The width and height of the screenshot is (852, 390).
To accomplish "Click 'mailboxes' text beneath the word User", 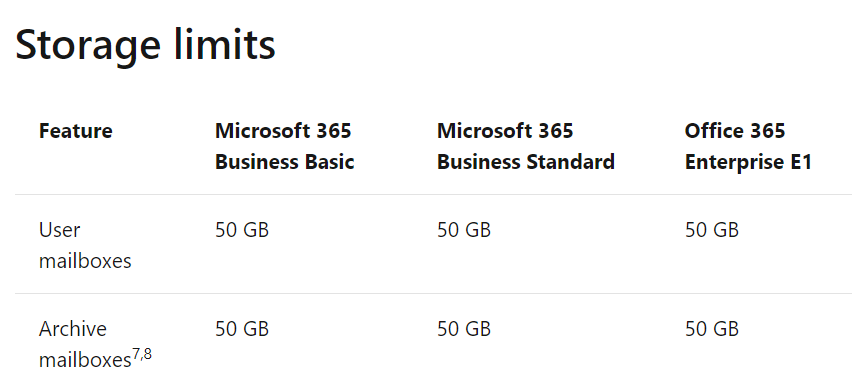I will 85,261.
